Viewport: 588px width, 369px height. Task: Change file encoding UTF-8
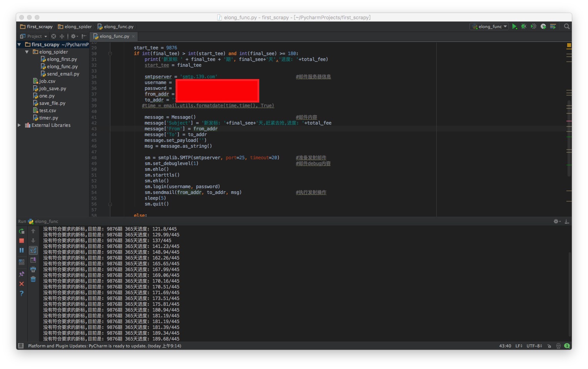pos(534,346)
